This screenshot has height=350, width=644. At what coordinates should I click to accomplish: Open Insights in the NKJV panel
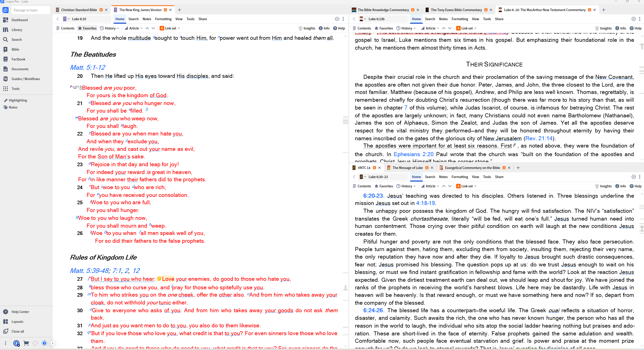pos(307,28)
